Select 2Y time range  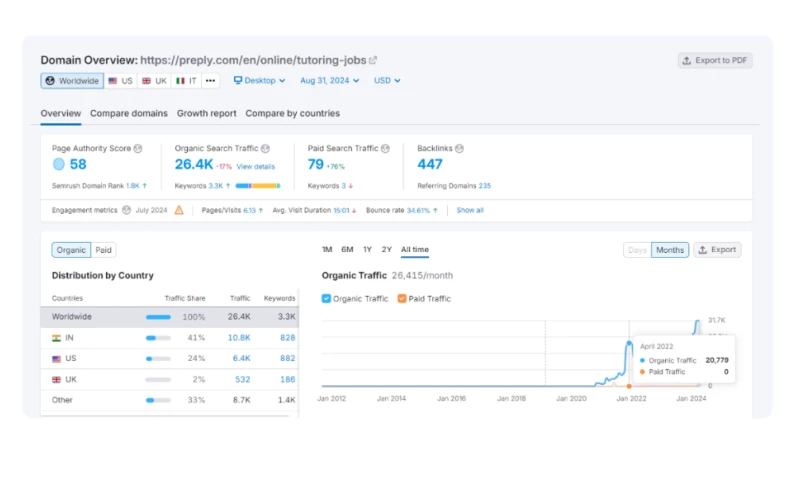coord(387,249)
